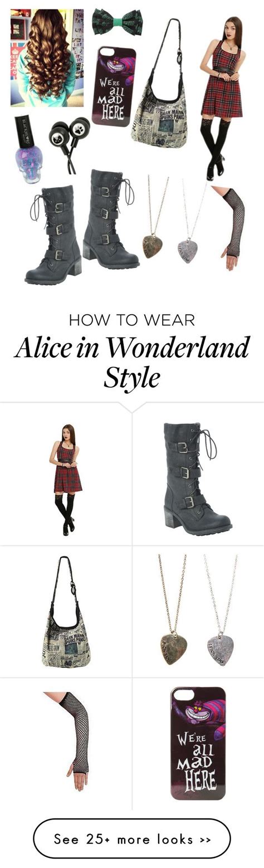Select the curly hair photo in the collage
The image size is (264, 868).
pyautogui.click(x=47, y=58)
